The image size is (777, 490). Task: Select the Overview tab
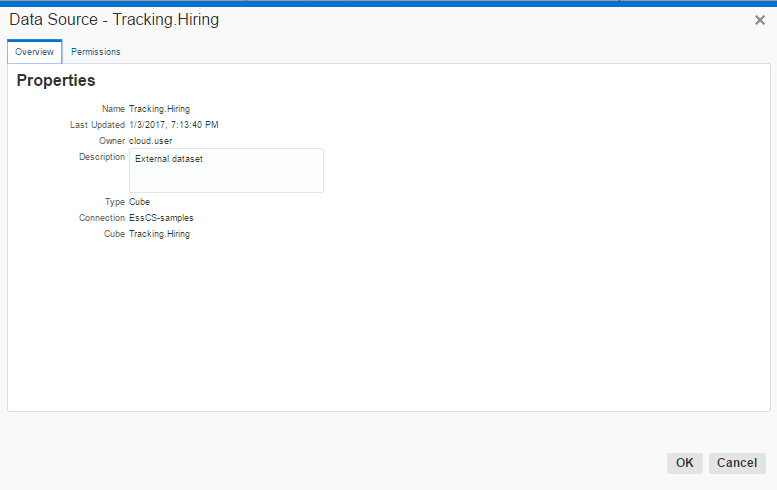pyautogui.click(x=34, y=52)
